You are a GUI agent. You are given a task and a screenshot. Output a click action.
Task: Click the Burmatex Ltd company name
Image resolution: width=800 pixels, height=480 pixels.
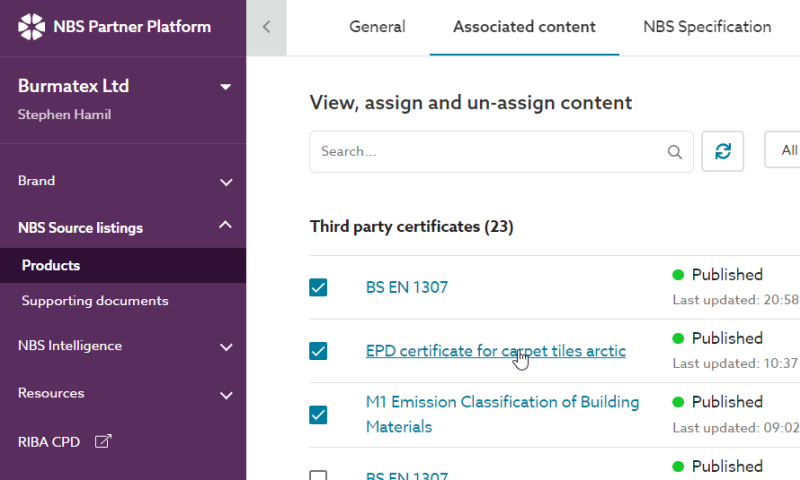(x=73, y=86)
